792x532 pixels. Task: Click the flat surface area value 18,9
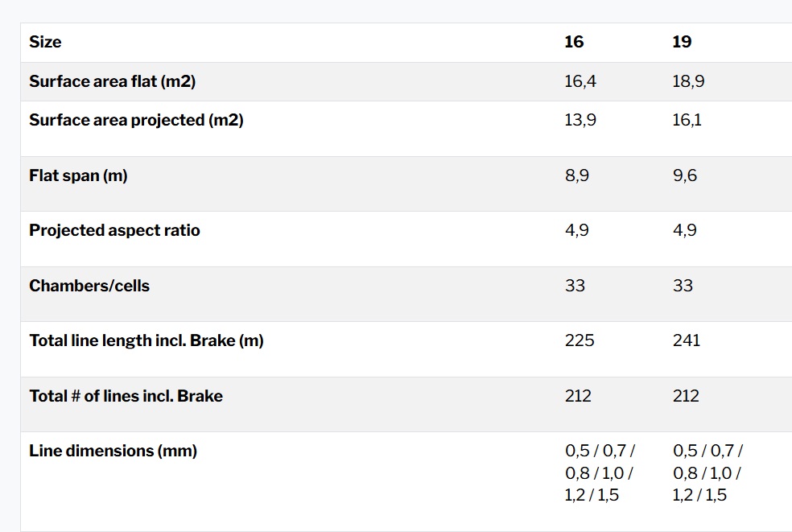[688, 81]
